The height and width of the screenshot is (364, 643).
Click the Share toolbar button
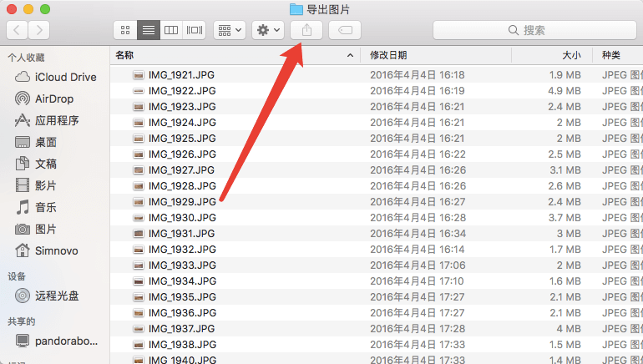pyautogui.click(x=306, y=30)
